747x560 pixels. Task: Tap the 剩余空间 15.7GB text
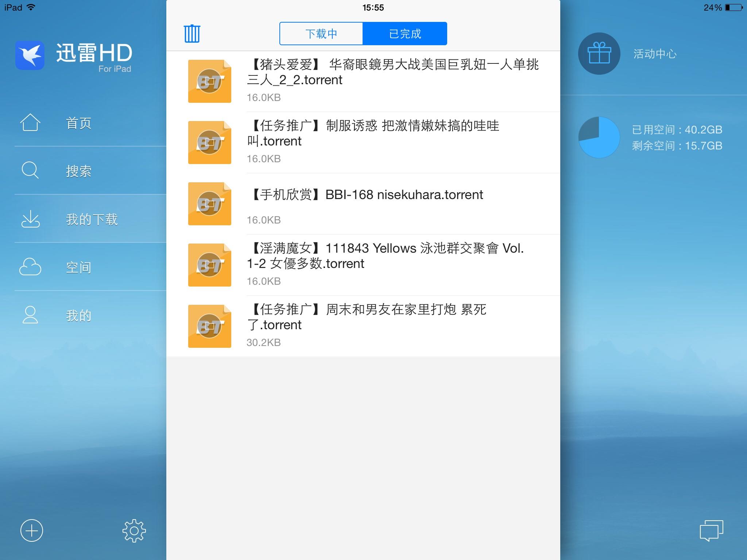(677, 146)
